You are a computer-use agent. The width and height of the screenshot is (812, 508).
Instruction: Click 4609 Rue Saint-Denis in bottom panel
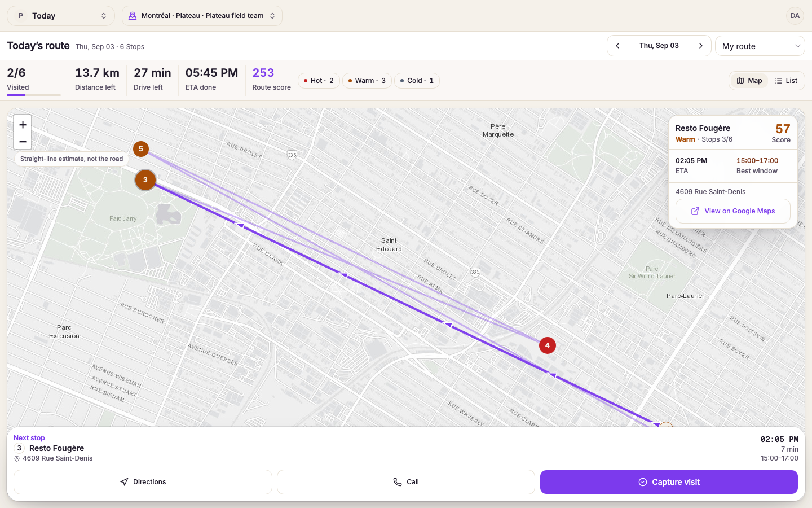(x=58, y=458)
